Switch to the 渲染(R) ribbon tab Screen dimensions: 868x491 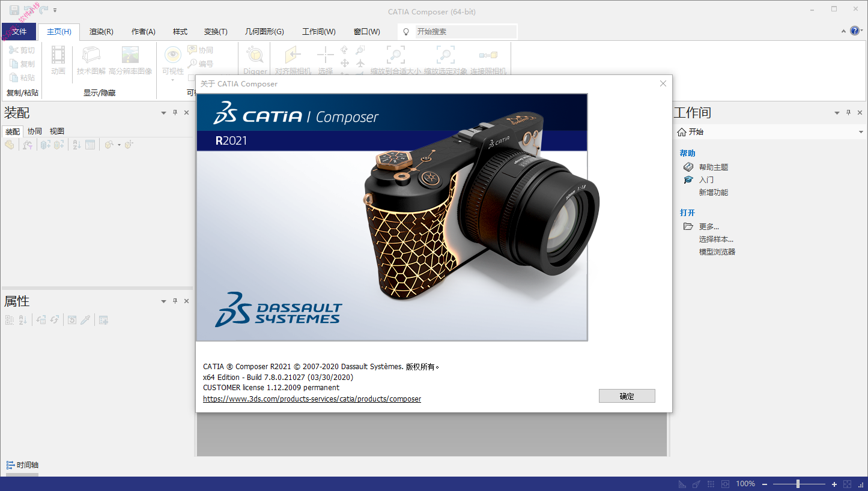[x=101, y=32]
